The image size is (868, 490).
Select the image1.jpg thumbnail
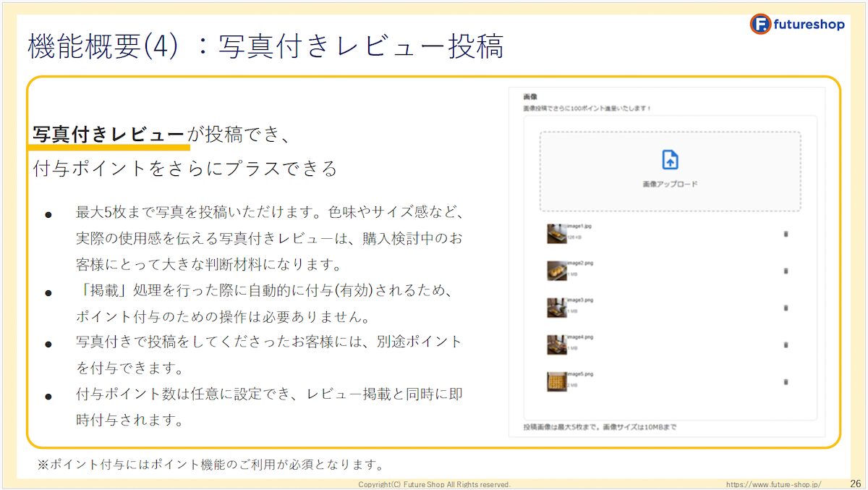click(557, 233)
